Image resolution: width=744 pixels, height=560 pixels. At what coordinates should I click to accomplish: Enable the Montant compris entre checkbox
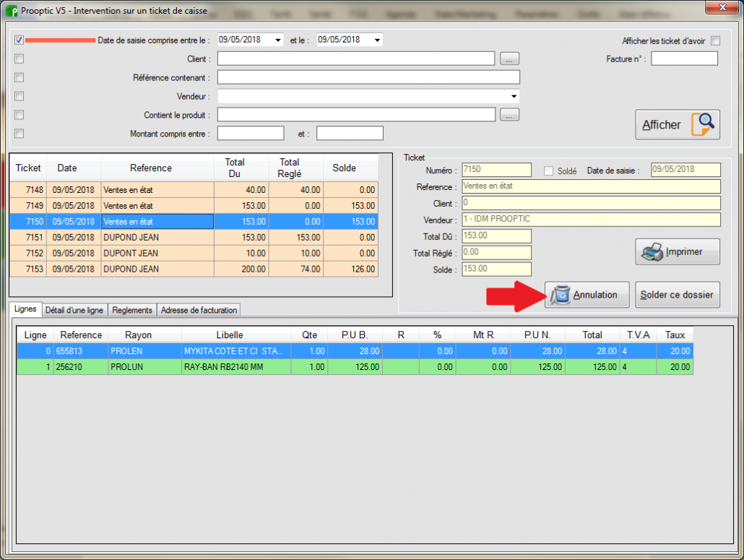(x=19, y=134)
